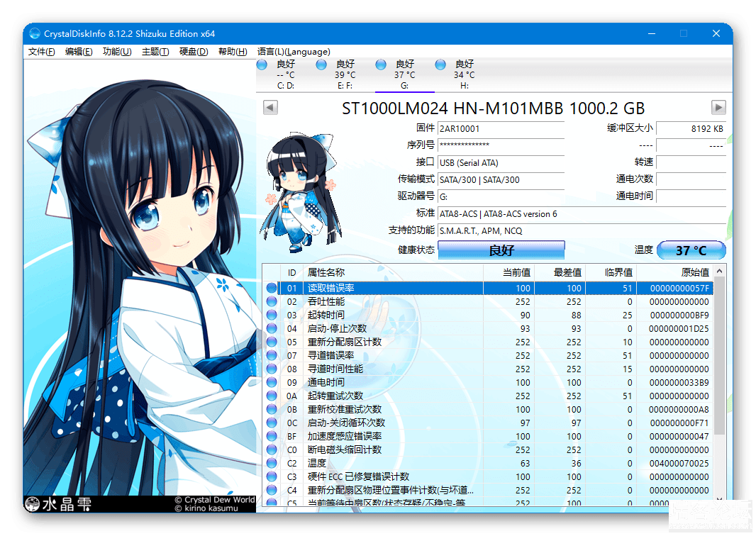Click status orb for attribute 03 起转时间

click(x=272, y=315)
